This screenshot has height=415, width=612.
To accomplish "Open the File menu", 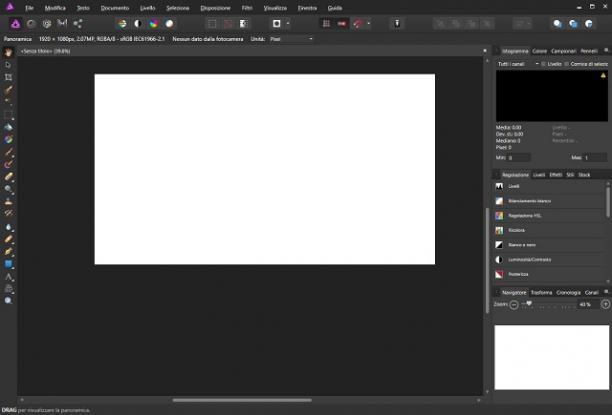I will pos(29,8).
